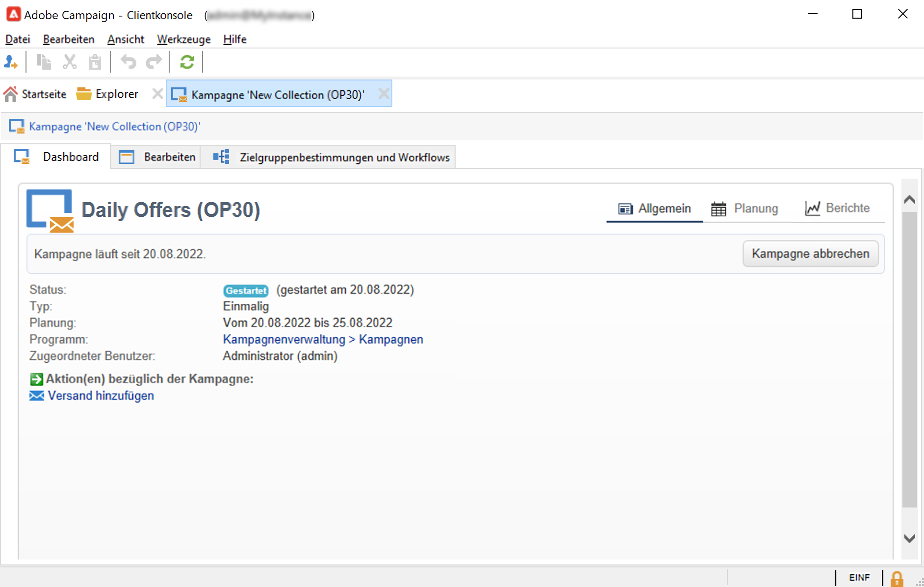Viewport: 924px width, 587px height.
Task: Click the envelope icon beside Versand hinzufügen
Action: point(37,396)
